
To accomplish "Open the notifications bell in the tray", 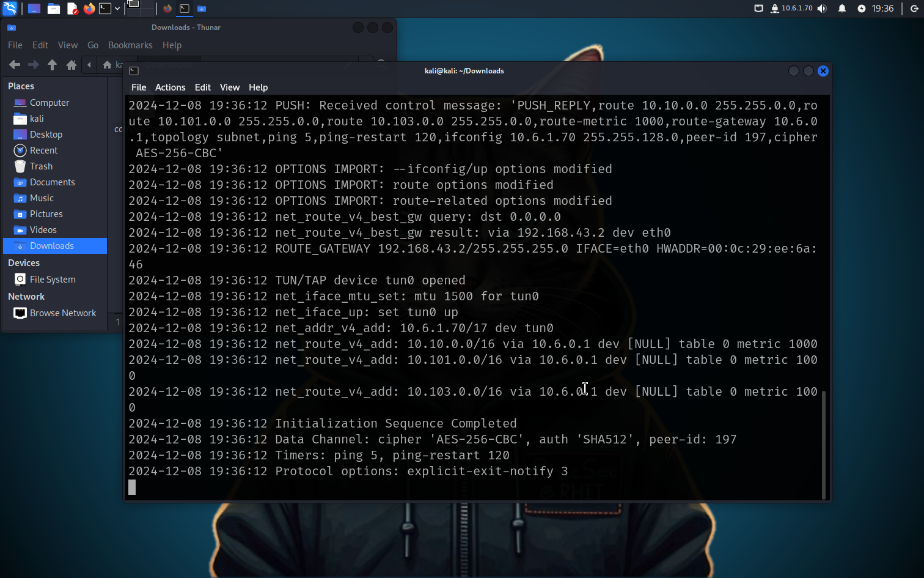I will pyautogui.click(x=842, y=8).
